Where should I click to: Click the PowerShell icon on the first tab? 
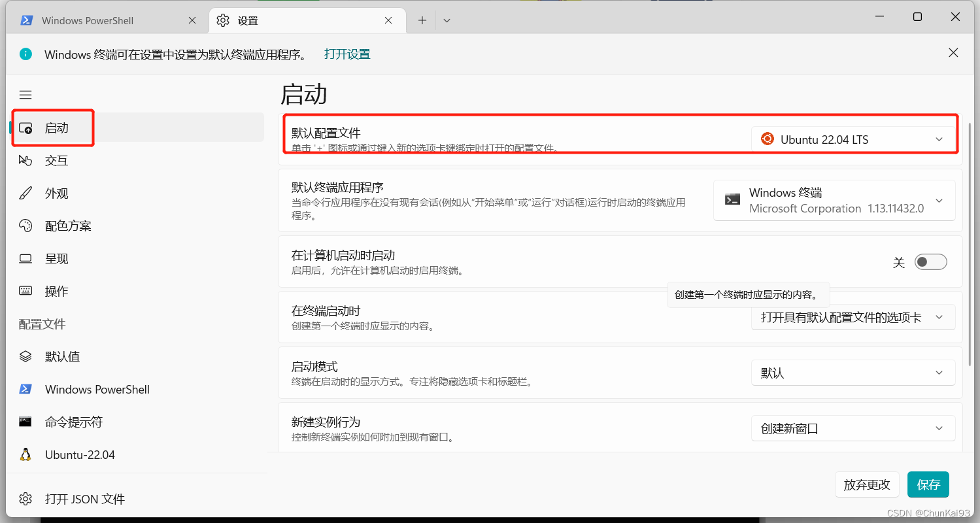pyautogui.click(x=27, y=20)
